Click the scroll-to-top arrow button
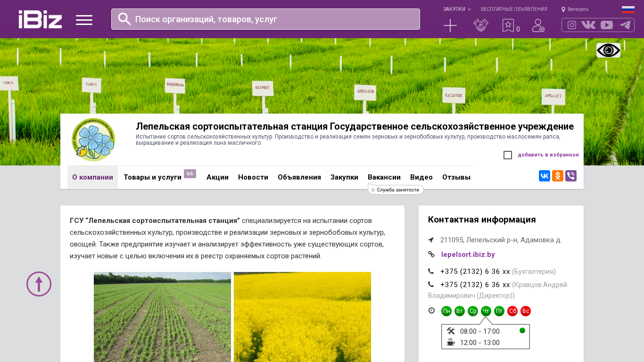Viewport: 644px width, 362px height. coord(39,284)
